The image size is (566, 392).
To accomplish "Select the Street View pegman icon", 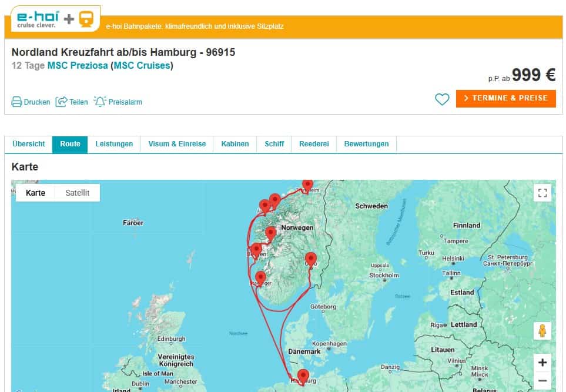I will tap(542, 331).
